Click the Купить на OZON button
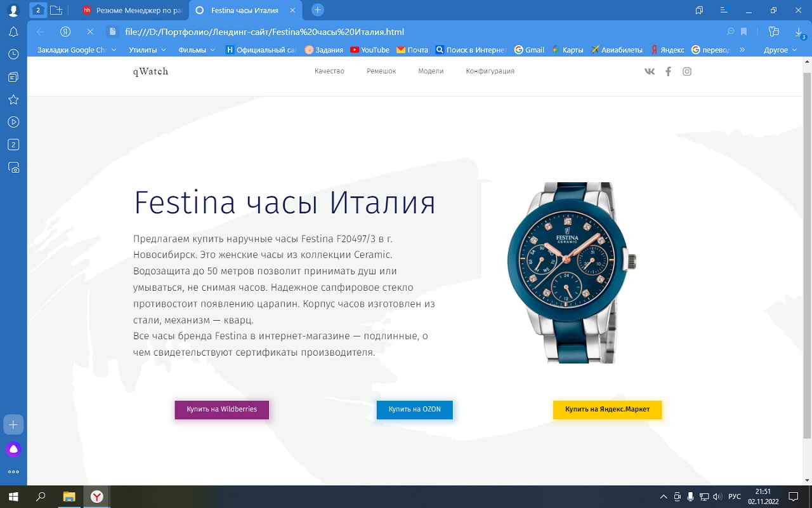Image resolution: width=812 pixels, height=508 pixels. click(x=415, y=410)
